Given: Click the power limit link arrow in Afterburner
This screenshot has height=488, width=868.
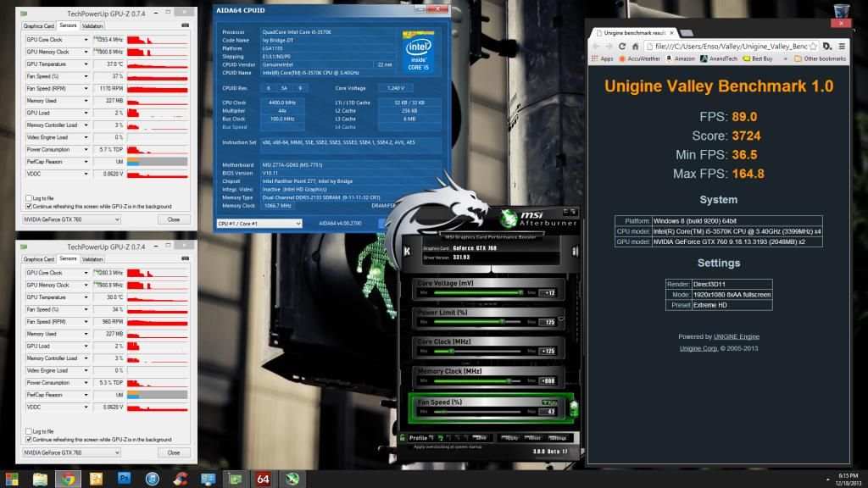Looking at the screenshot, I should [561, 319].
